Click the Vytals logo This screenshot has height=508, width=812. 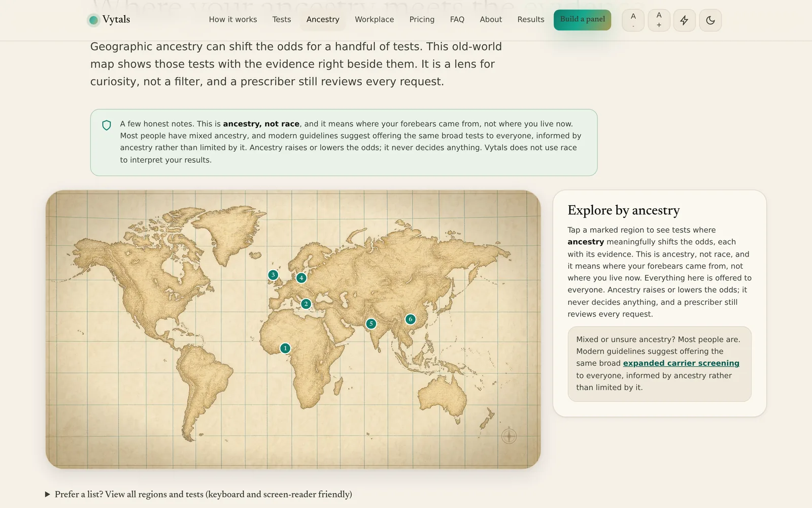point(109,20)
